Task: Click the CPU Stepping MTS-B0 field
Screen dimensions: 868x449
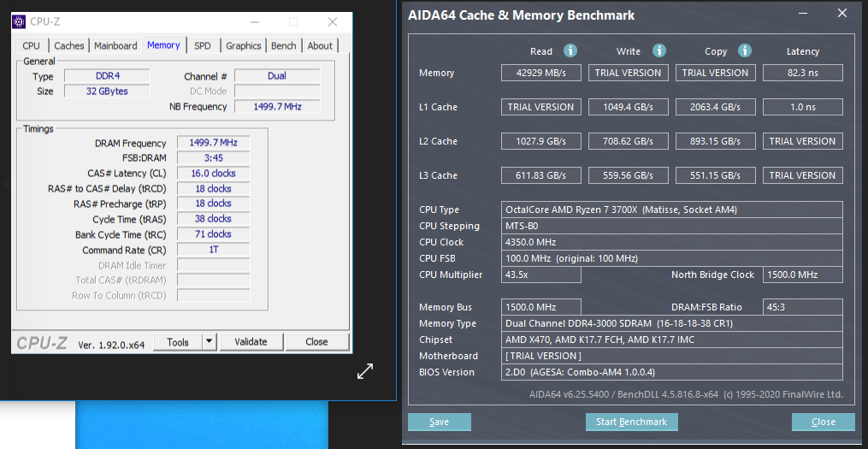Action: (672, 226)
